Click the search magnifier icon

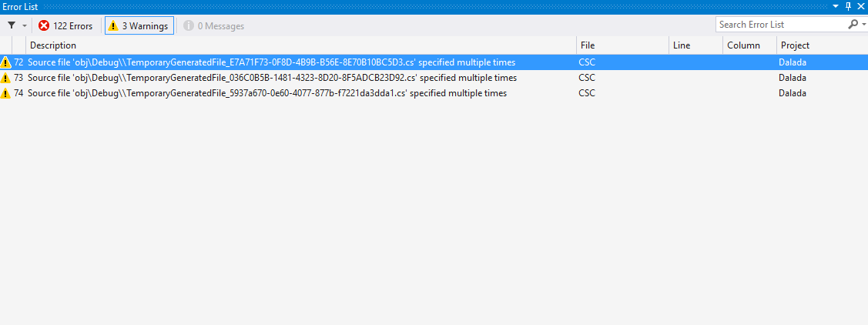click(x=853, y=25)
